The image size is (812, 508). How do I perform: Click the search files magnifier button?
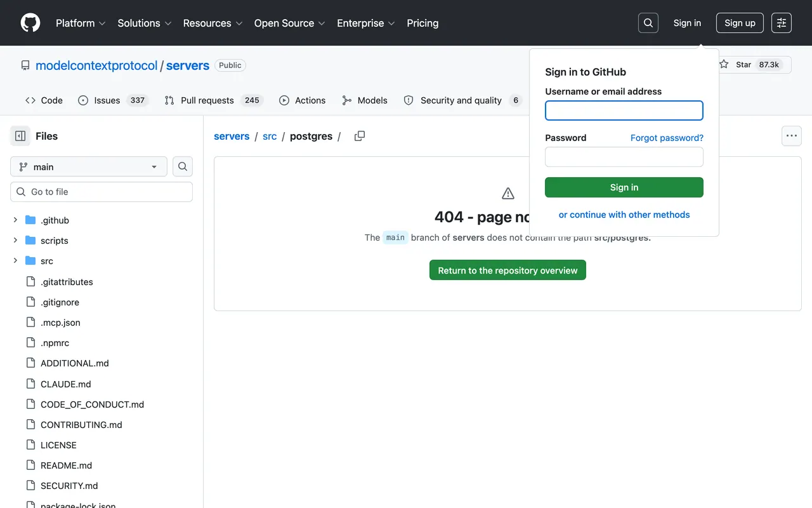(183, 166)
